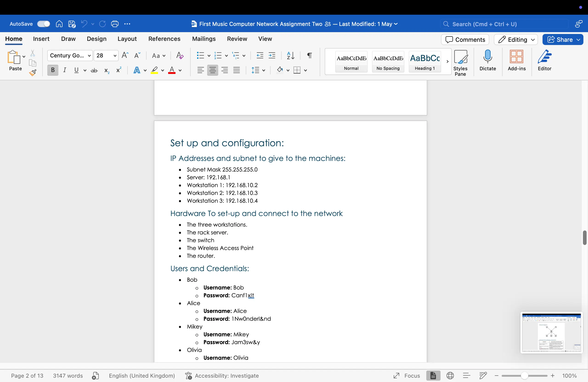
Task: Open the font name dropdown
Action: pos(89,56)
